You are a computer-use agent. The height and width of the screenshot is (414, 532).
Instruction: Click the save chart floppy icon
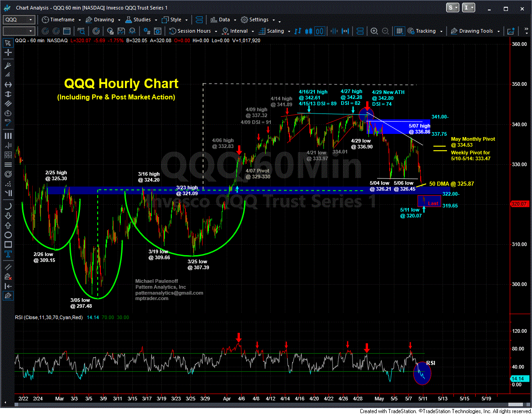pyautogui.click(x=121, y=31)
